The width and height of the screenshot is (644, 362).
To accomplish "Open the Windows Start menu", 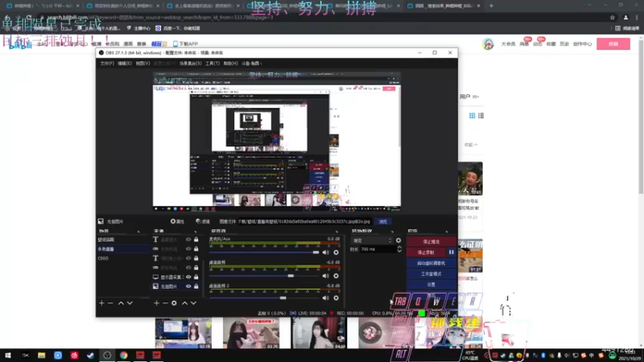I will pyautogui.click(x=8, y=355).
